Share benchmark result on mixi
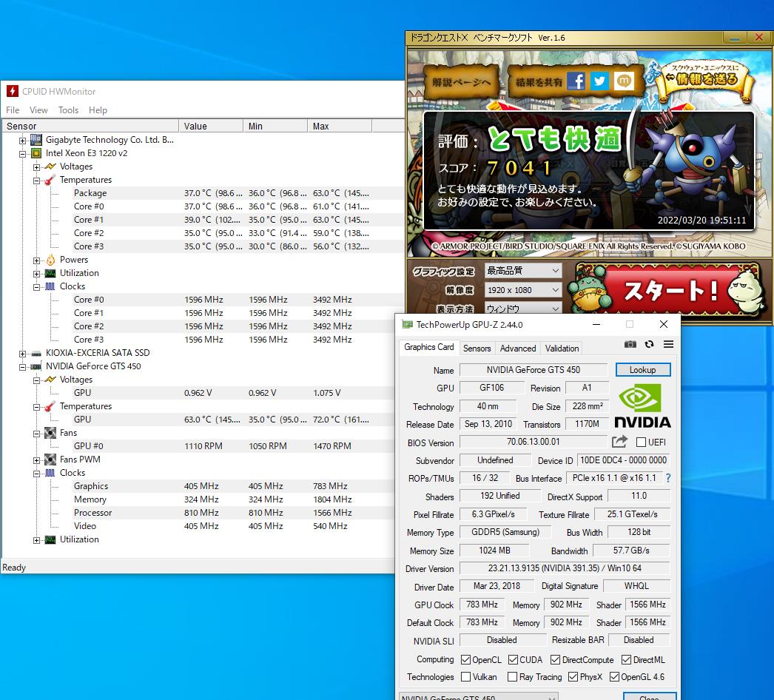This screenshot has width=774, height=700. click(x=624, y=81)
